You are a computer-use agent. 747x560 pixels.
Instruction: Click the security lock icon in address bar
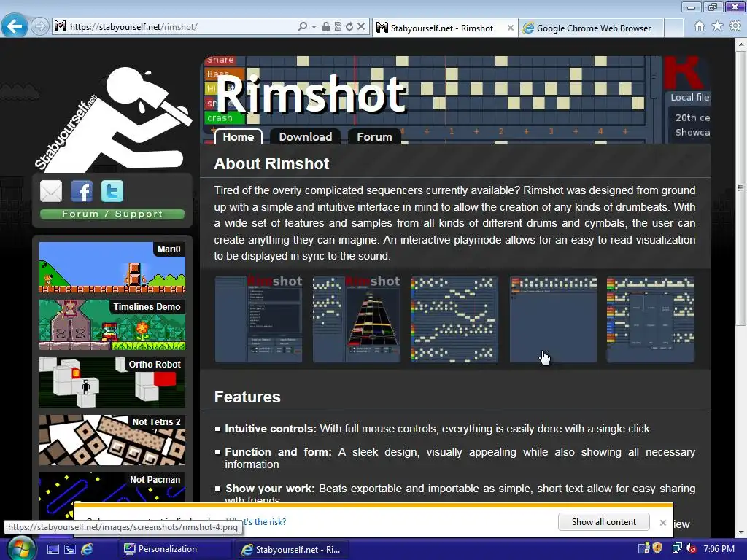click(x=326, y=27)
